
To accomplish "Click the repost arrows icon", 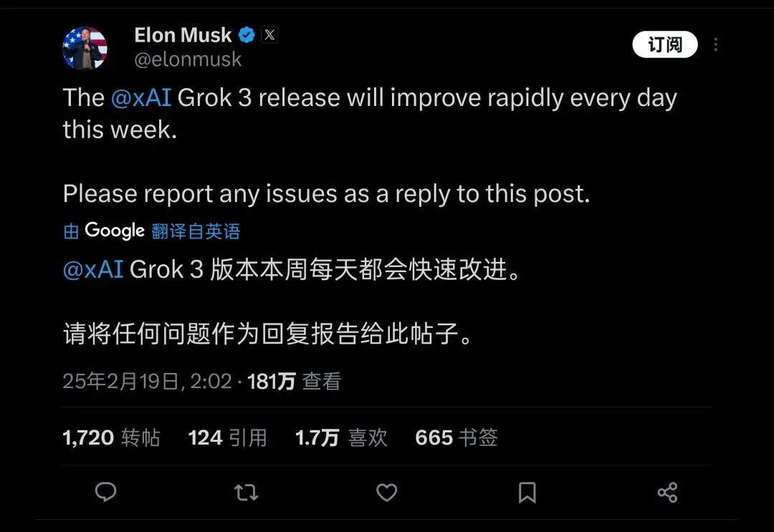I will tap(246, 493).
